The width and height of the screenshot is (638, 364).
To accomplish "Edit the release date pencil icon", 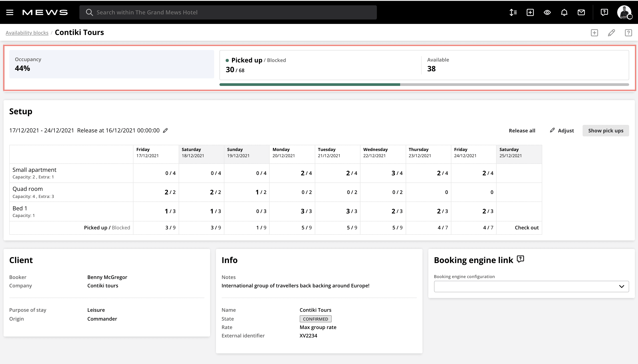I will point(165,130).
